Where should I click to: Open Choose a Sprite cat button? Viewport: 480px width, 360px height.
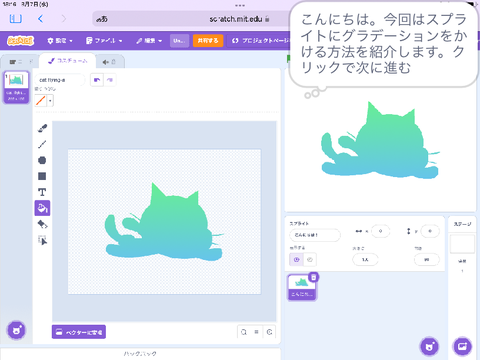[x=429, y=347]
